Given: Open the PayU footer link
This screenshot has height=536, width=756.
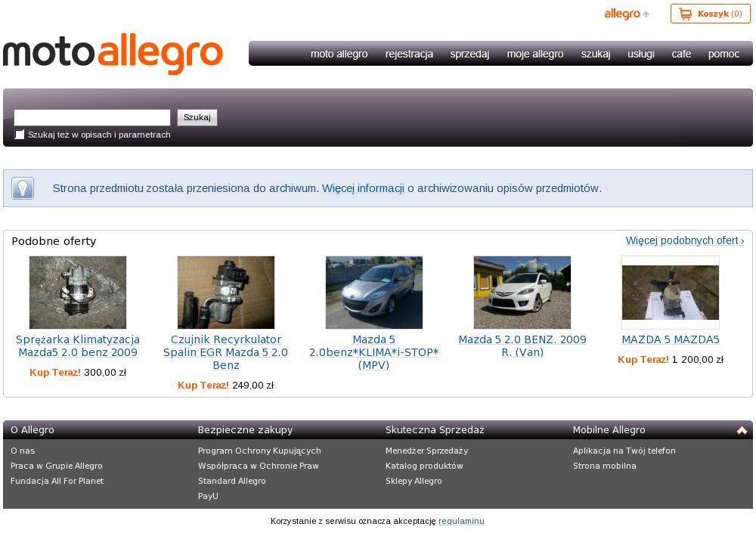Looking at the screenshot, I should pyautogui.click(x=208, y=495).
